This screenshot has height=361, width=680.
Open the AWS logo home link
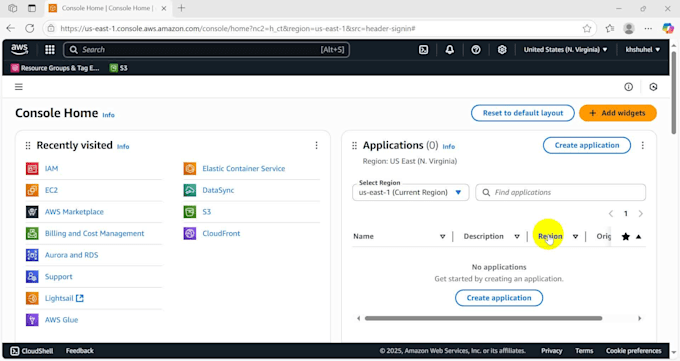pyautogui.click(x=20, y=49)
